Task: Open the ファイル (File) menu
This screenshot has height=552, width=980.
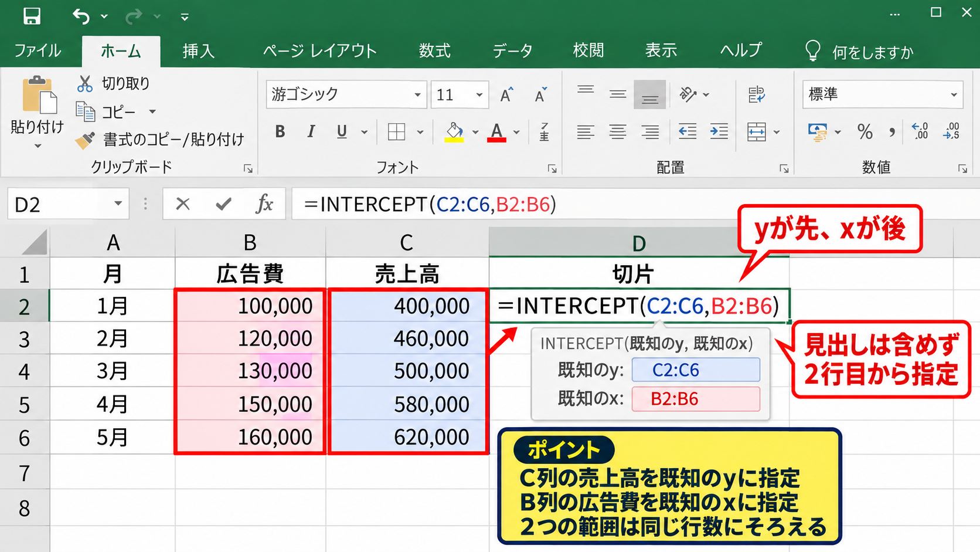Action: (38, 51)
